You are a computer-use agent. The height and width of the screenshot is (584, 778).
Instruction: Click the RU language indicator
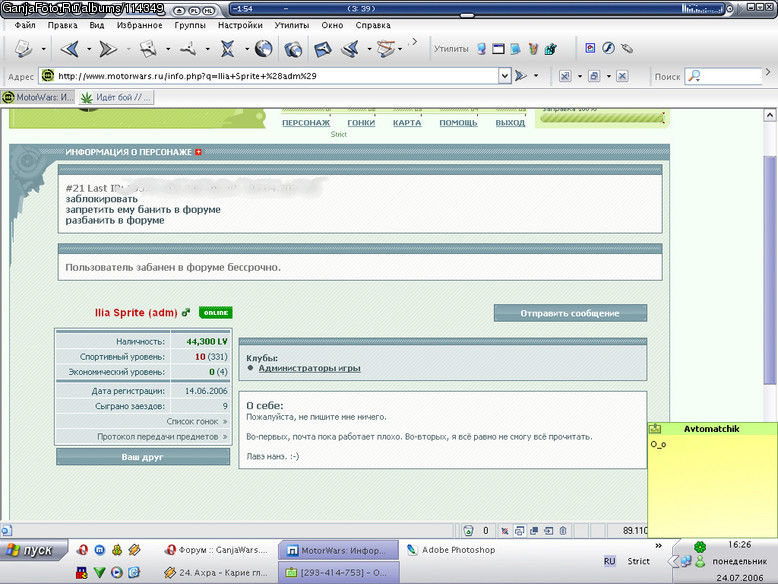click(609, 561)
